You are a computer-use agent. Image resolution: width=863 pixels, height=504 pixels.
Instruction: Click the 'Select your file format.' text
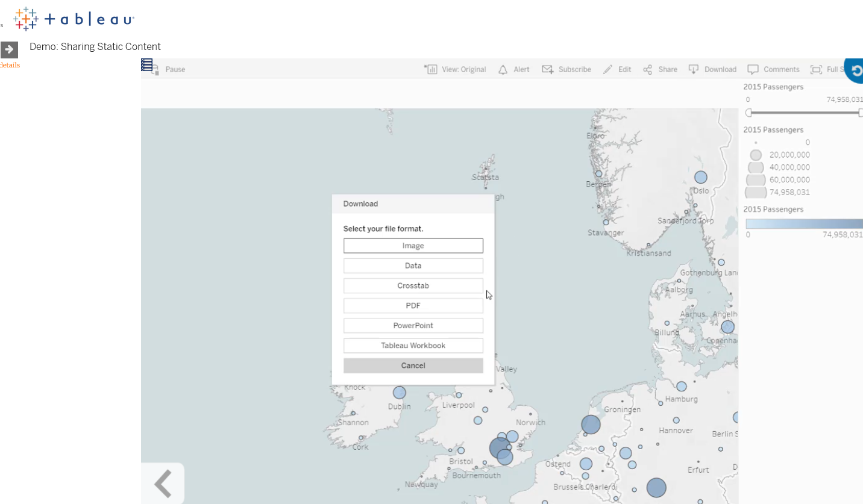pos(383,229)
